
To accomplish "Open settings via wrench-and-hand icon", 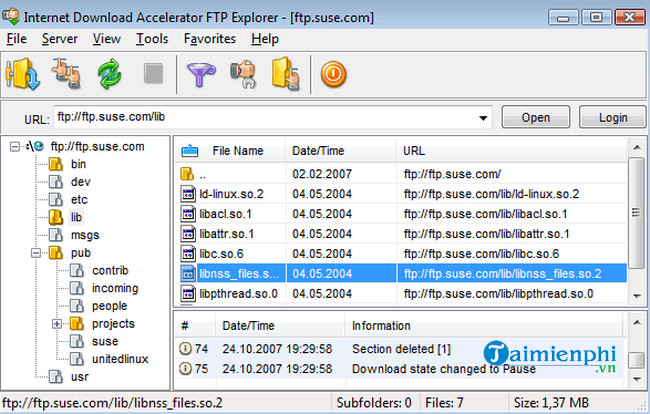I will (243, 75).
